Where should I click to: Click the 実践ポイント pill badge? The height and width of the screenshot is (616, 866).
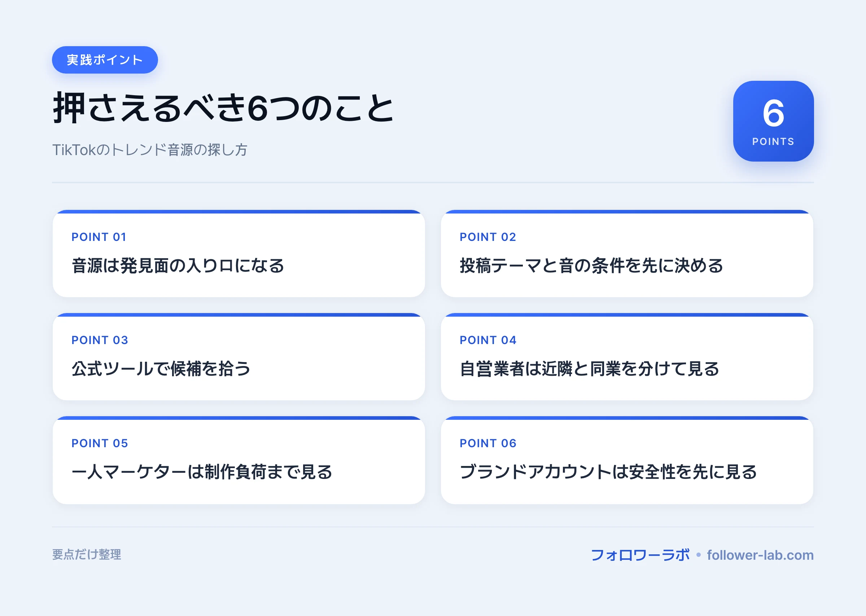coord(105,60)
